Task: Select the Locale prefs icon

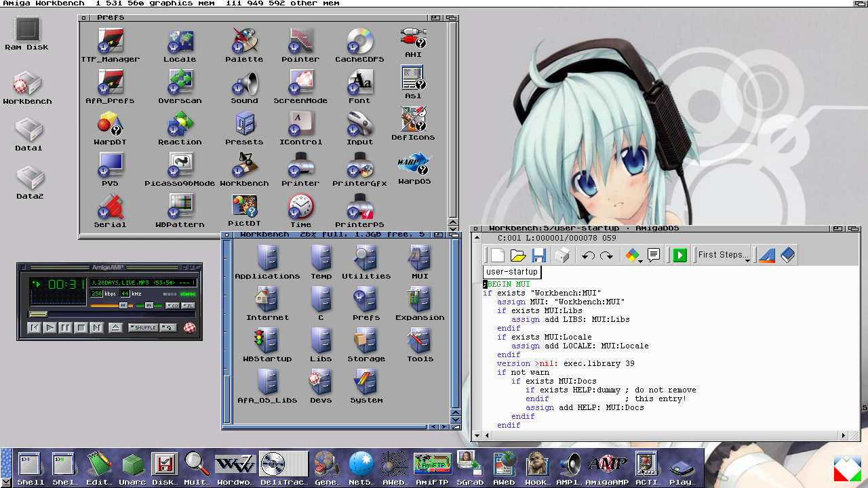Action: coord(180,45)
